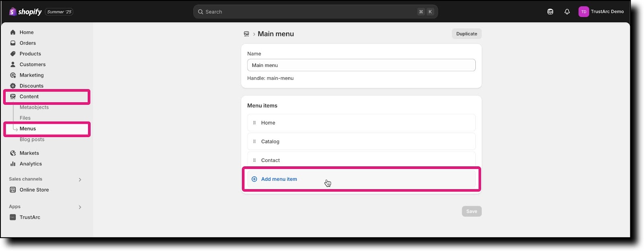Click the TD account avatar

click(584, 12)
